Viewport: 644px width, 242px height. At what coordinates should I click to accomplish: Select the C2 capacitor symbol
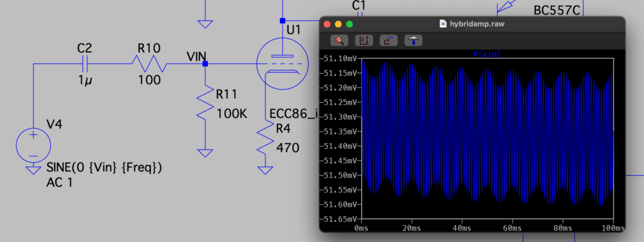tap(85, 64)
